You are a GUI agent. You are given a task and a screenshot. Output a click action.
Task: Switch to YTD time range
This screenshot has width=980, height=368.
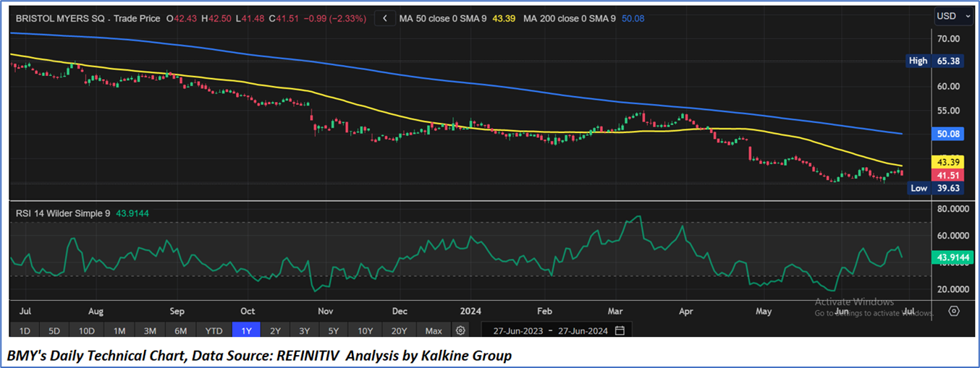click(214, 330)
